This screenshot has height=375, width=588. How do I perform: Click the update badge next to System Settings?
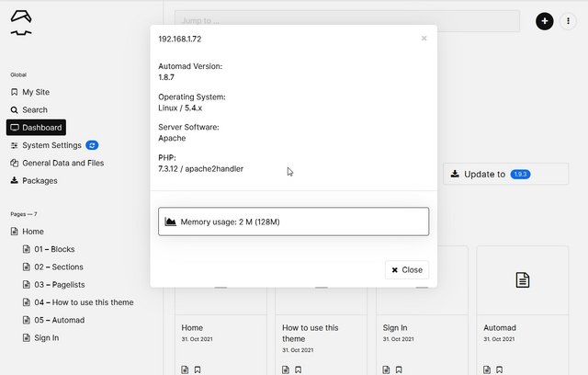click(x=92, y=145)
